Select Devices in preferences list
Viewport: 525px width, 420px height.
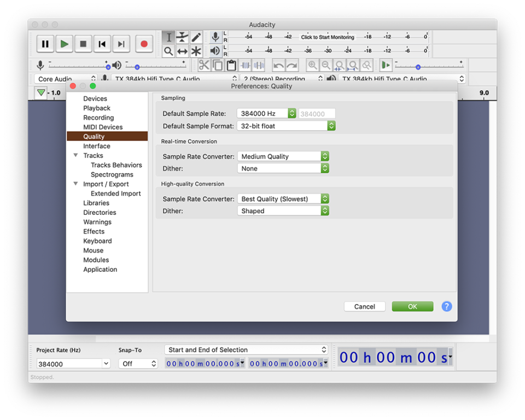coord(95,98)
